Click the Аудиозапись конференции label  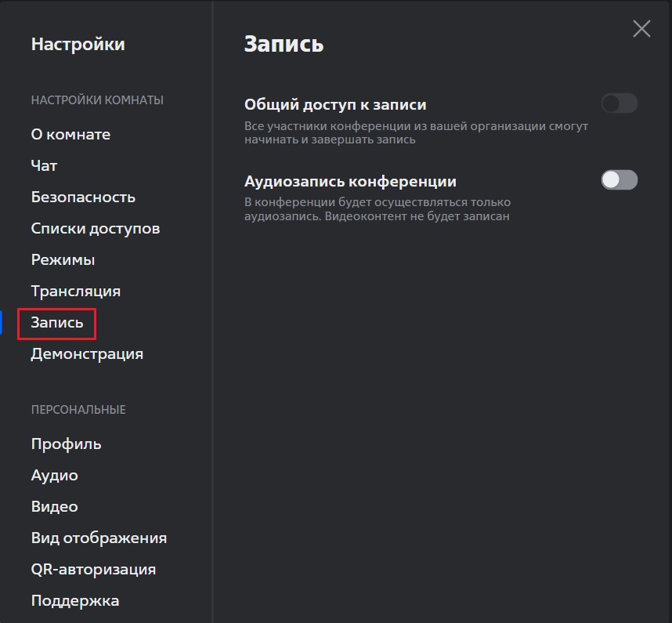[350, 182]
